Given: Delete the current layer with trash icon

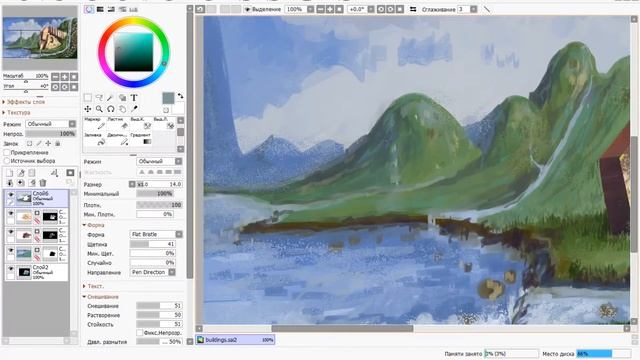Looking at the screenshot, I should pos(43,183).
